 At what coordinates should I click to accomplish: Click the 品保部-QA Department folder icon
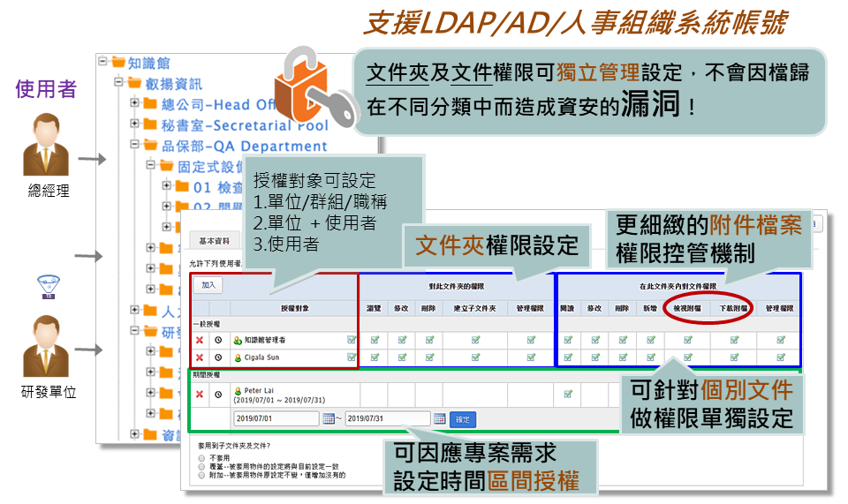pos(151,145)
